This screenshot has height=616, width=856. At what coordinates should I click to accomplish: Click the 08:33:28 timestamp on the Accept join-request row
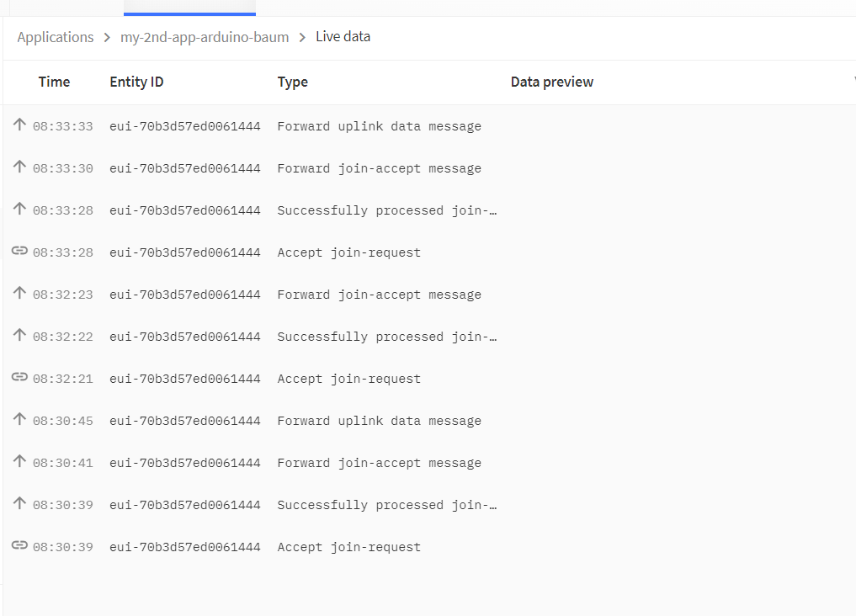pyautogui.click(x=63, y=252)
